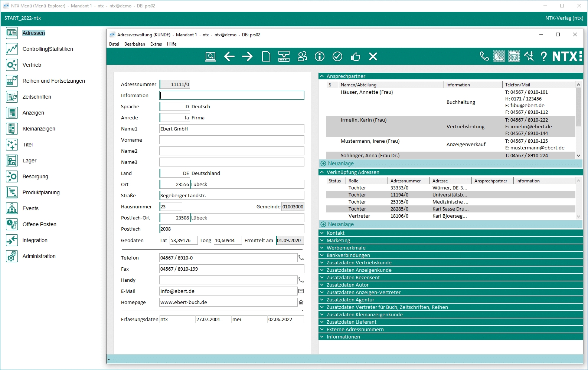Viewport: 588px width, 370px height.
Task: Click the paperclip attachment icon
Action: [499, 56]
